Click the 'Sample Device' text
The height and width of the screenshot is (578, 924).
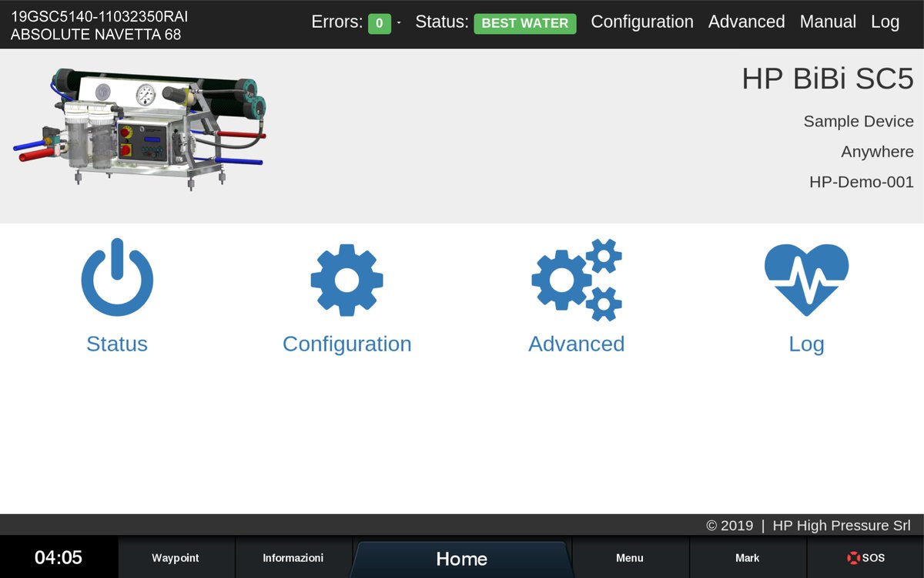(859, 121)
